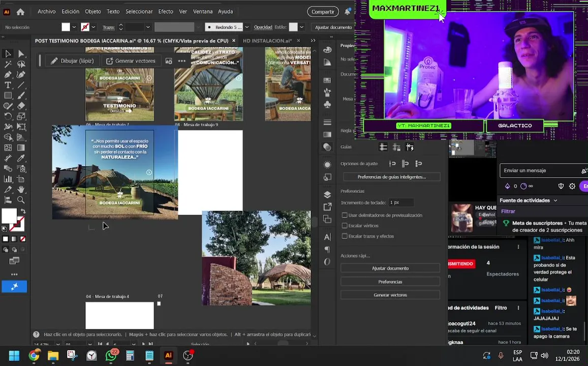This screenshot has width=588, height=366.
Task: Select the Direct Selection tool
Action: pos(21,54)
